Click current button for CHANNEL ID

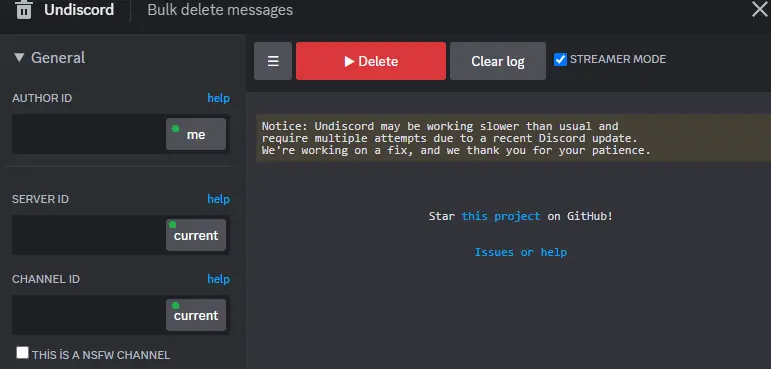coord(196,315)
